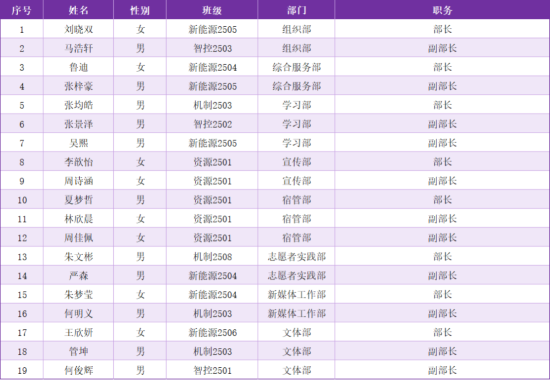Click the 综合服务部 cell in row 3
The height and width of the screenshot is (380, 550).
[x=296, y=67]
